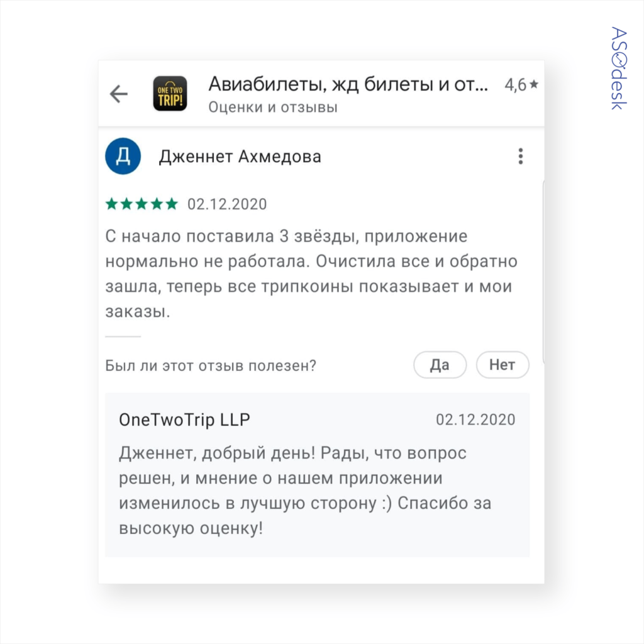Viewport: 644px width, 644px height.
Task: Click the small star beside 4,6
Action: (x=533, y=84)
